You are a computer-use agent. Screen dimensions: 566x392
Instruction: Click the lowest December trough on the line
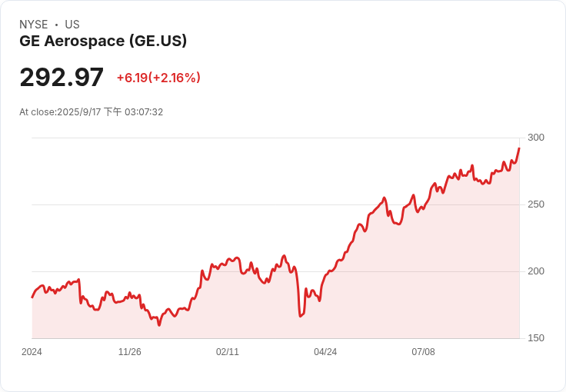pyautogui.click(x=159, y=325)
